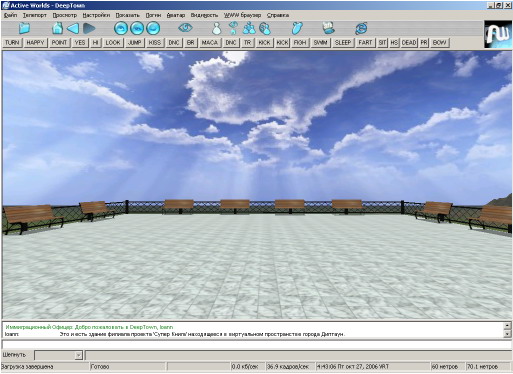Viewport: 513px width, 374px height.
Task: Open the Телепорт menu
Action: coord(35,15)
